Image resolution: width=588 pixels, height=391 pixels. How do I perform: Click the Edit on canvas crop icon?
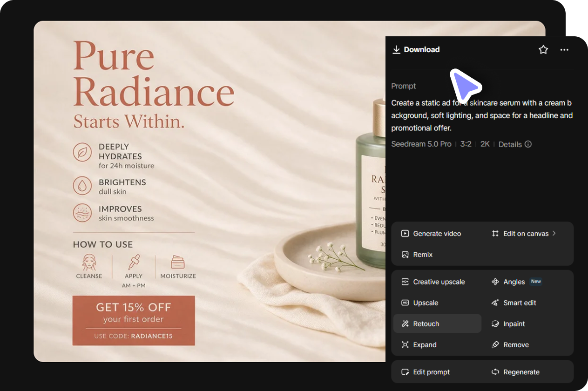[495, 234]
